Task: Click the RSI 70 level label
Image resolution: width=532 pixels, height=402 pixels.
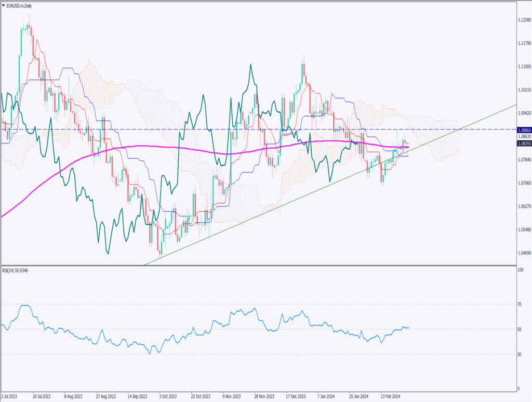Action: tap(520, 304)
